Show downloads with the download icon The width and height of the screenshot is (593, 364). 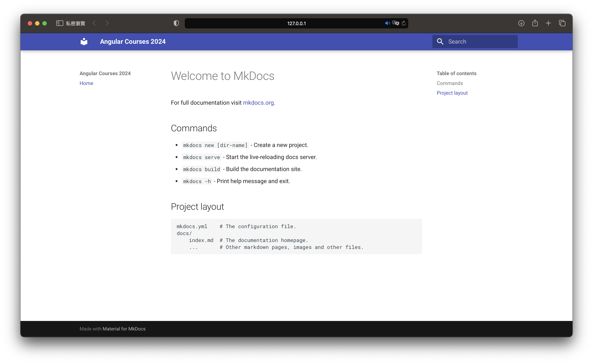(521, 23)
